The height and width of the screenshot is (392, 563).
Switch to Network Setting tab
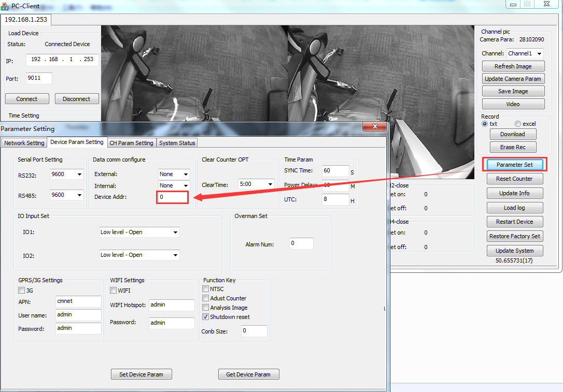coord(24,143)
